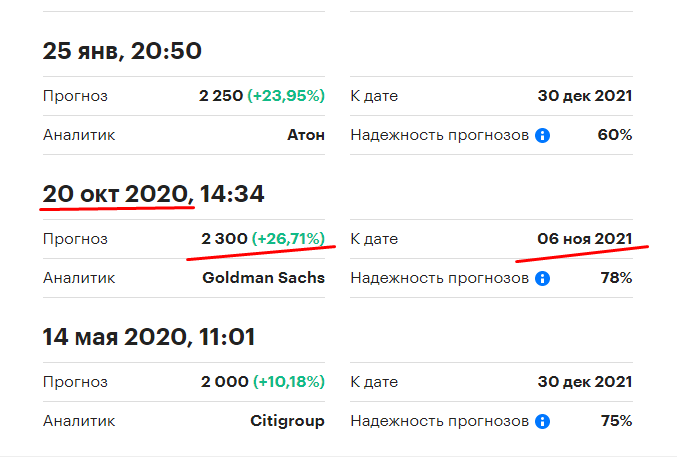677x457 pixels.
Task: Open the Атон analyst name
Action: click(306, 135)
